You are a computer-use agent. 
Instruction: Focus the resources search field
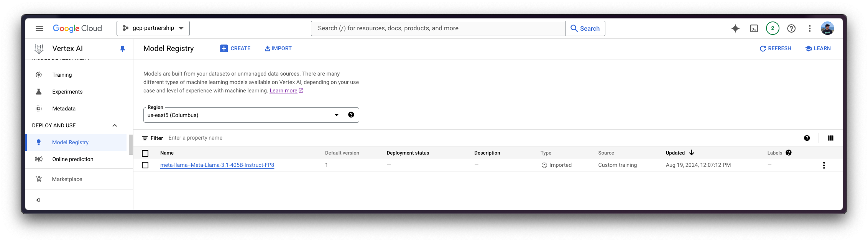click(x=438, y=28)
